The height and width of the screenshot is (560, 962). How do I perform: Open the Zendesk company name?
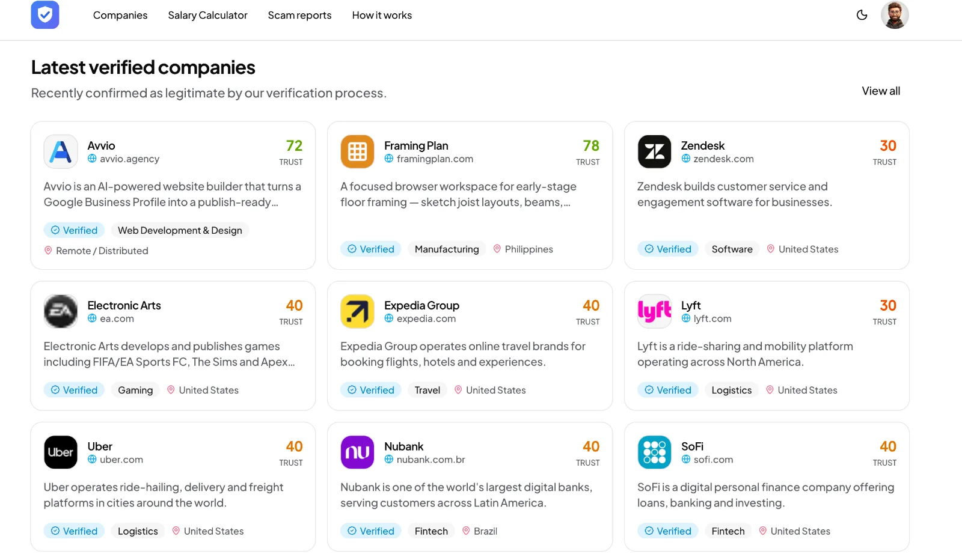[x=703, y=145]
